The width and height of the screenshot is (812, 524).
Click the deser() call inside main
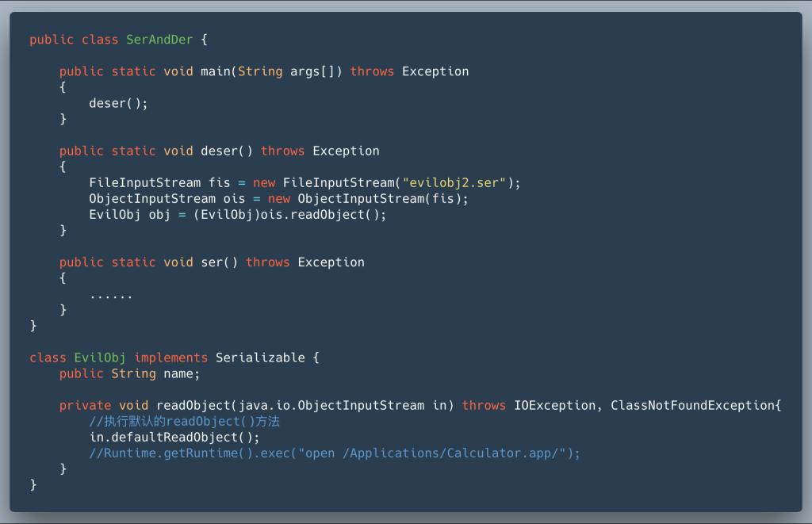pyautogui.click(x=118, y=103)
